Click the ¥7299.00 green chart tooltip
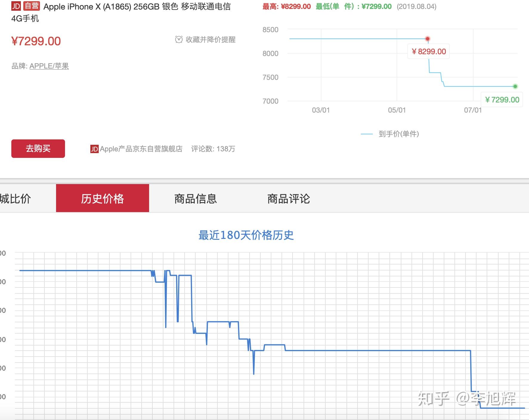Image resolution: width=529 pixels, height=420 pixels. coord(502,100)
